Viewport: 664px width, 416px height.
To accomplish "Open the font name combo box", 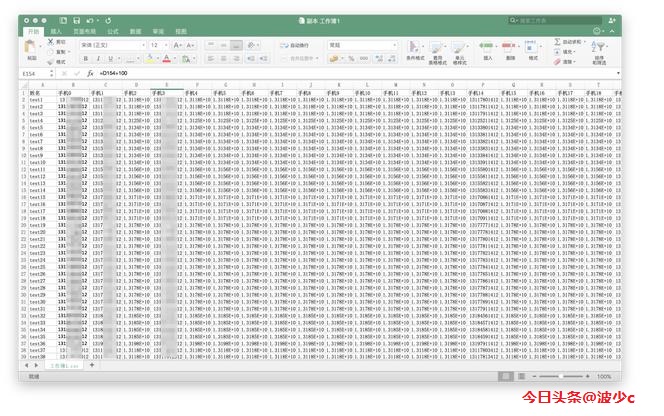I will click(113, 45).
